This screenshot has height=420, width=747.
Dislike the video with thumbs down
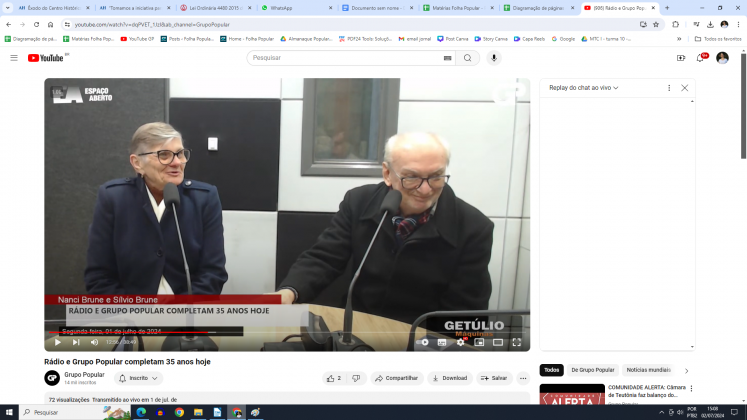click(356, 378)
